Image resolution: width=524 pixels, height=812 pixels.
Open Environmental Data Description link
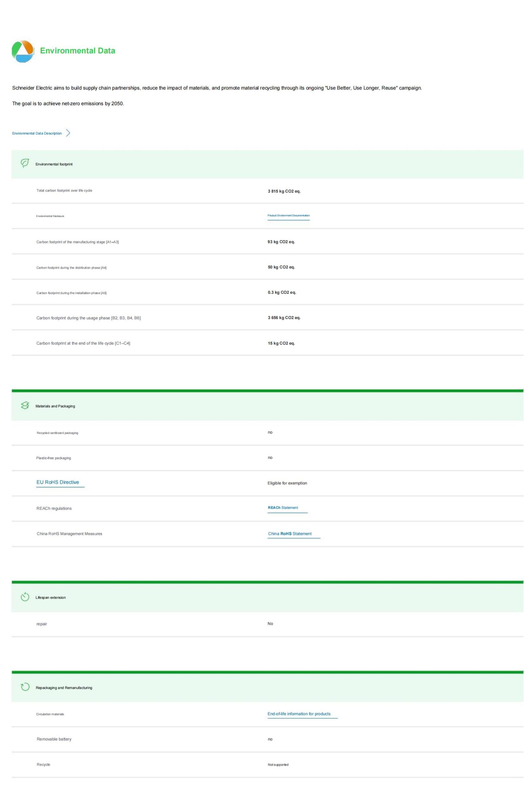tap(37, 133)
